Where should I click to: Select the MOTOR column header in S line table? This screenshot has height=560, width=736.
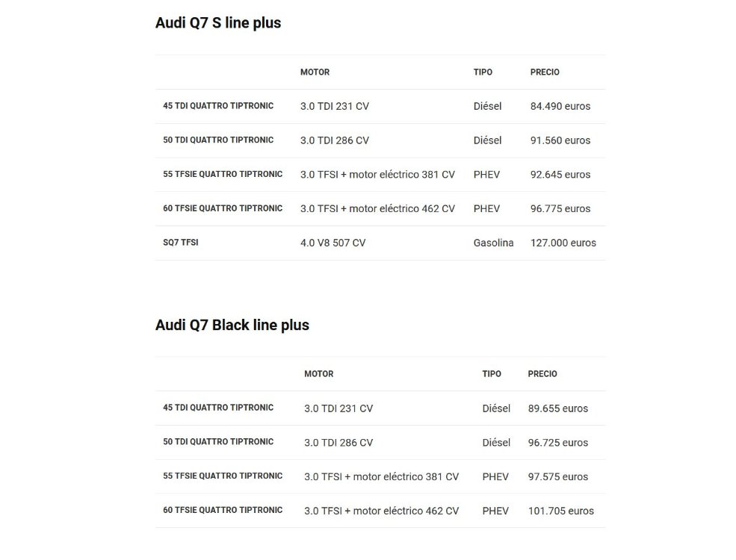coord(315,72)
